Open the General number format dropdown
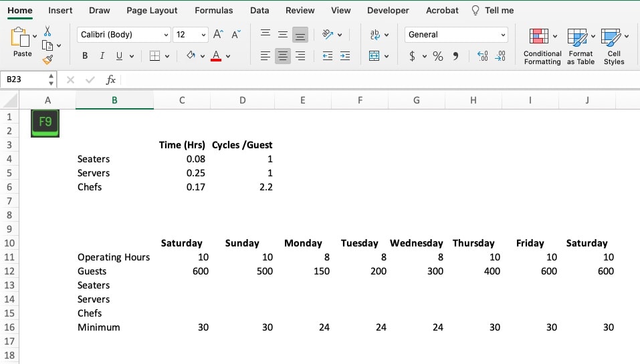Viewport: 640px width, 364px height. click(456, 35)
